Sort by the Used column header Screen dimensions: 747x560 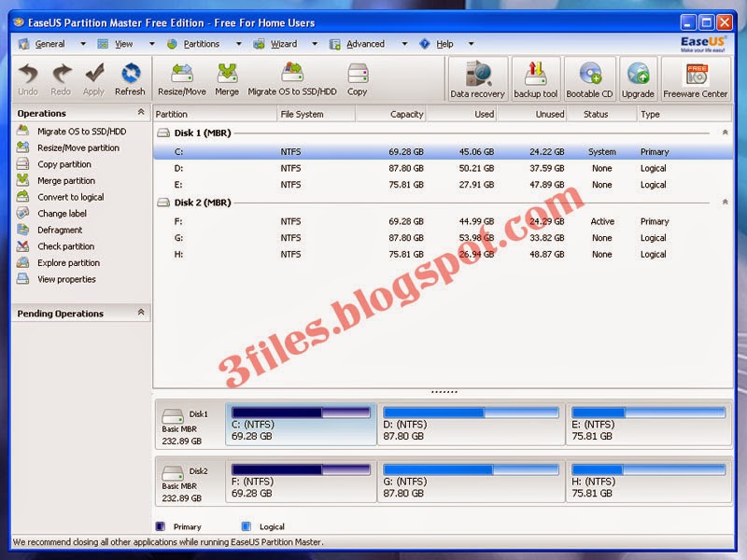pos(461,114)
